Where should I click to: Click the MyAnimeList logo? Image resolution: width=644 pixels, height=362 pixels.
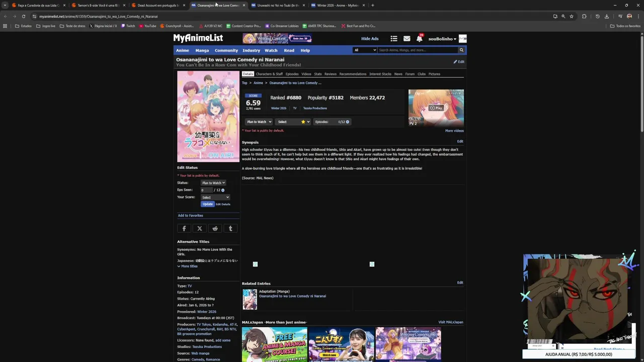pos(198,38)
